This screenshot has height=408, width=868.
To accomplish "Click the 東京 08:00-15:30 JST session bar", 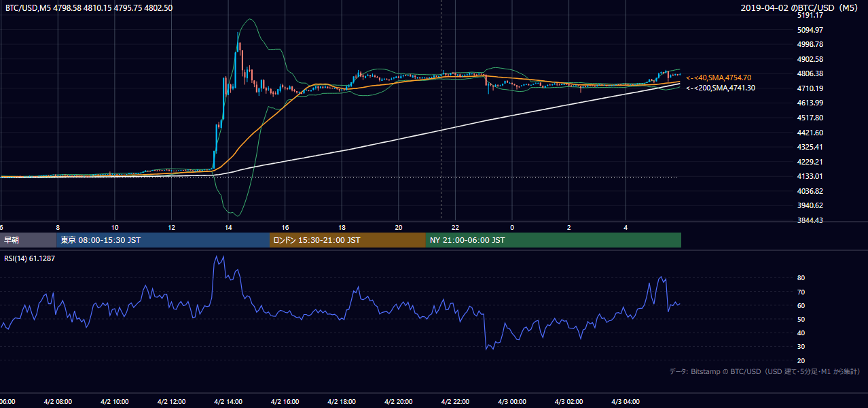I will click(163, 240).
